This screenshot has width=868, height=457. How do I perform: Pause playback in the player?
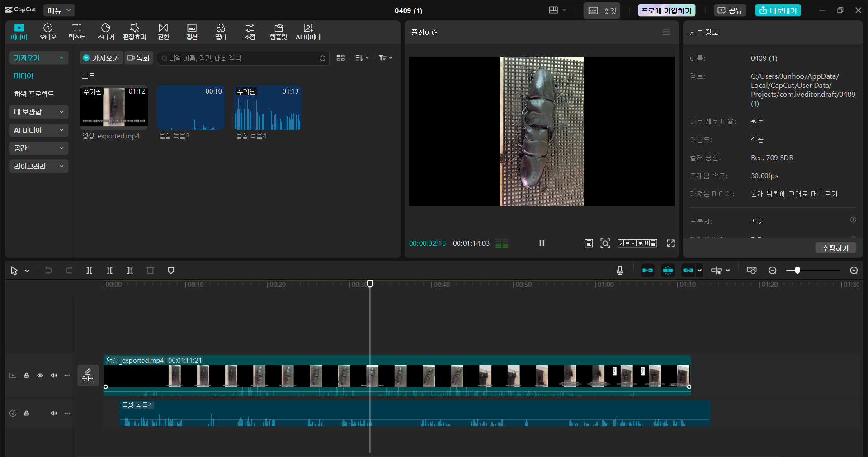point(542,243)
